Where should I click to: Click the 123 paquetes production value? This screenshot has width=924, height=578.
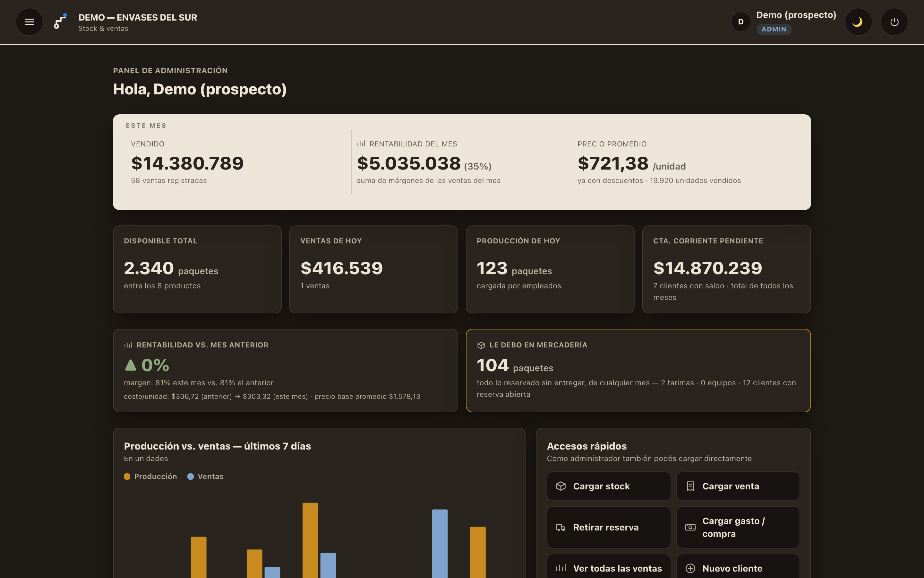click(514, 268)
